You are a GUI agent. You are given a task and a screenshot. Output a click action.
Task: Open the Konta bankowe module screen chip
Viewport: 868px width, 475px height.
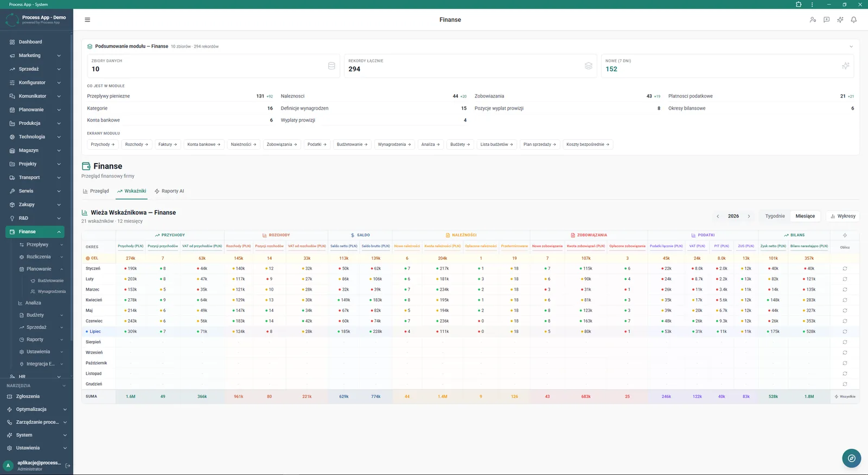pyautogui.click(x=204, y=144)
